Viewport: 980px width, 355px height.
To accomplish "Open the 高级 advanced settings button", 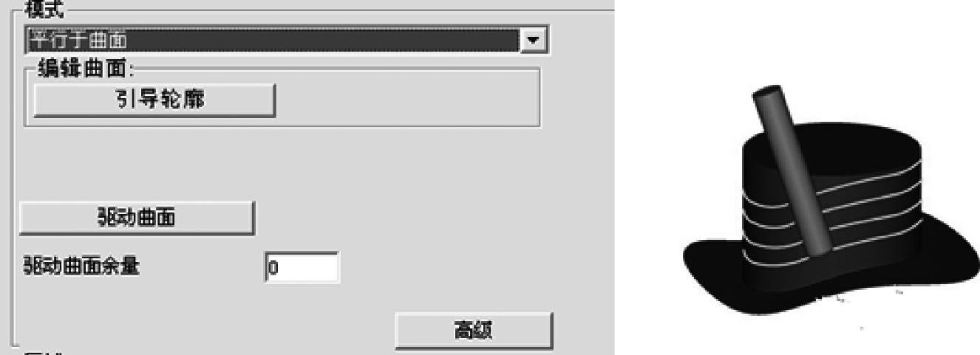I will 473,331.
